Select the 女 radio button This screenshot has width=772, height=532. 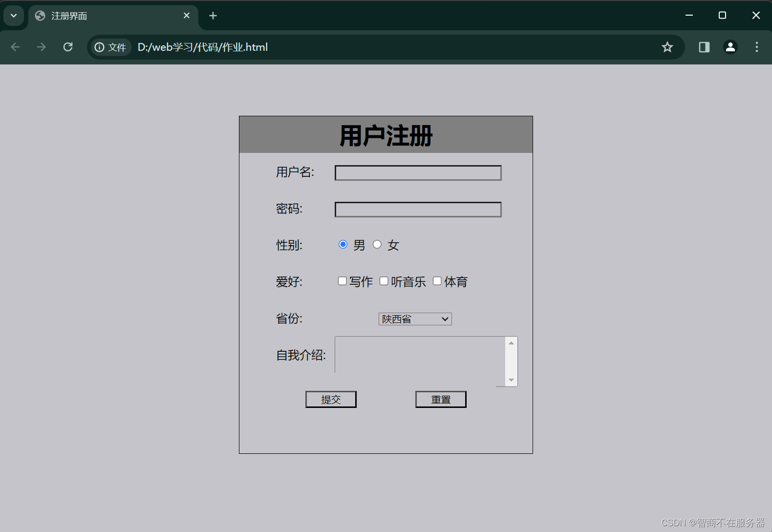377,244
